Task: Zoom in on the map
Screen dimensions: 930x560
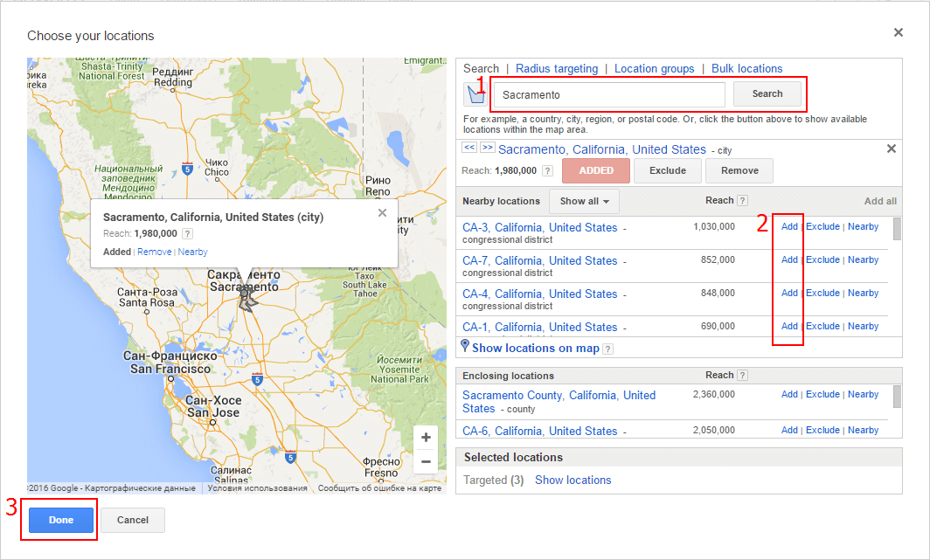Action: (x=426, y=438)
